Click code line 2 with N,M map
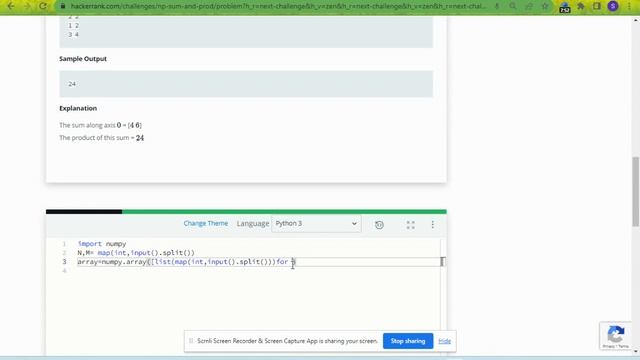The width and height of the screenshot is (640, 360). pos(136,253)
